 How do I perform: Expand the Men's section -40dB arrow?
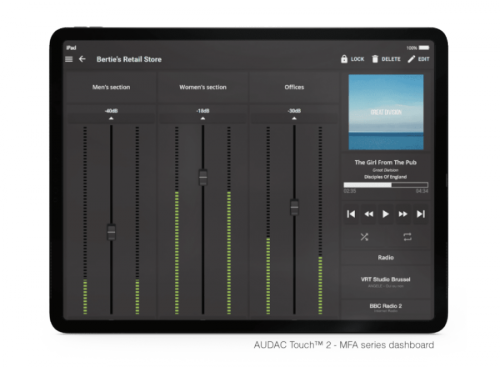point(111,119)
